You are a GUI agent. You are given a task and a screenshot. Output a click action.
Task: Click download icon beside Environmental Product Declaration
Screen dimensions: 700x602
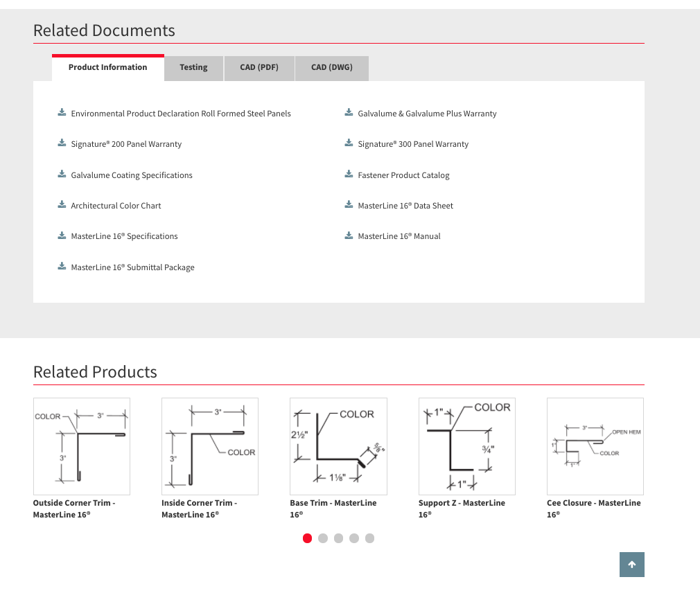tap(62, 112)
